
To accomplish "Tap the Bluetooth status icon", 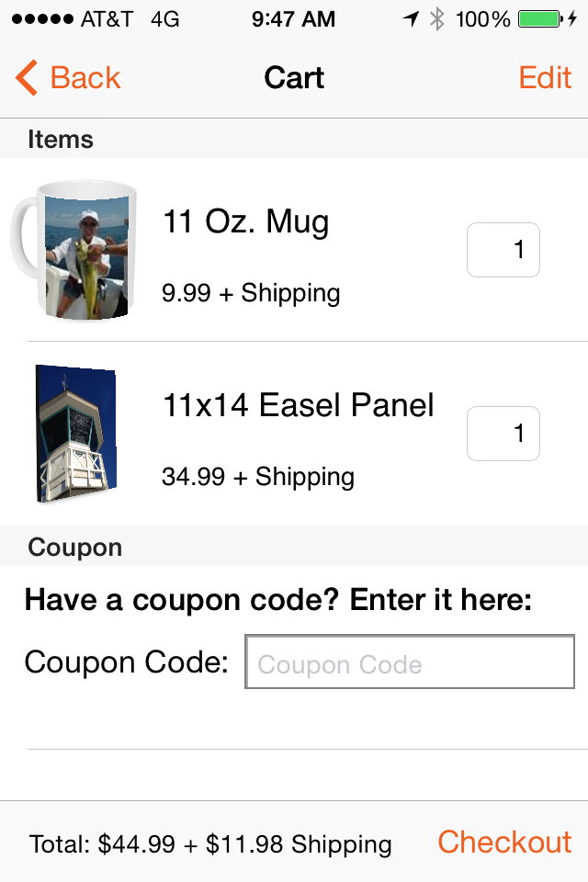I will [437, 18].
